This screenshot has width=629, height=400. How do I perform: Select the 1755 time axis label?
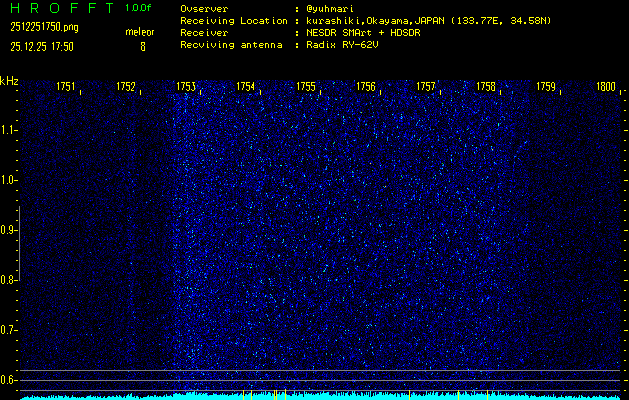[x=306, y=86]
